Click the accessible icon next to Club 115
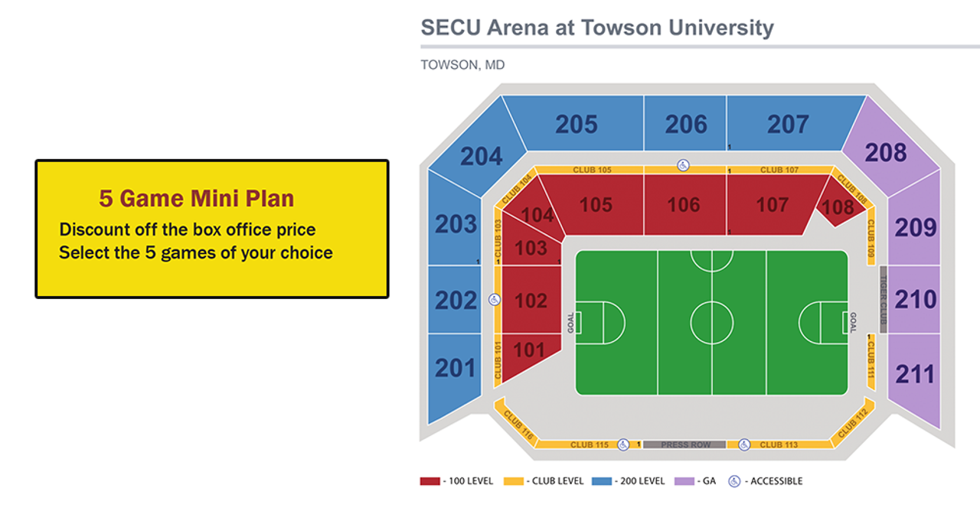 click(x=623, y=444)
